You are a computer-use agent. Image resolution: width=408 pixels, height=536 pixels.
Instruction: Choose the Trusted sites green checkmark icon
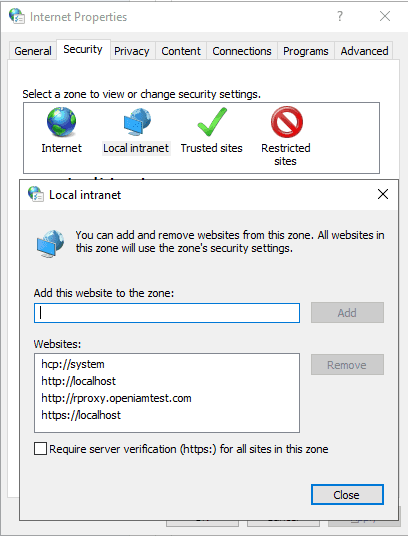(212, 122)
